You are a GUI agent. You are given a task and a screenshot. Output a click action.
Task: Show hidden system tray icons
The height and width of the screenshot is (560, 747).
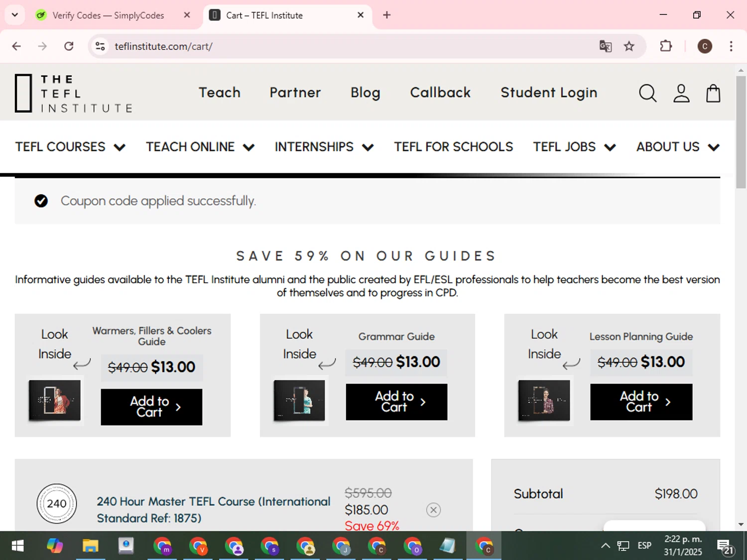tap(605, 546)
